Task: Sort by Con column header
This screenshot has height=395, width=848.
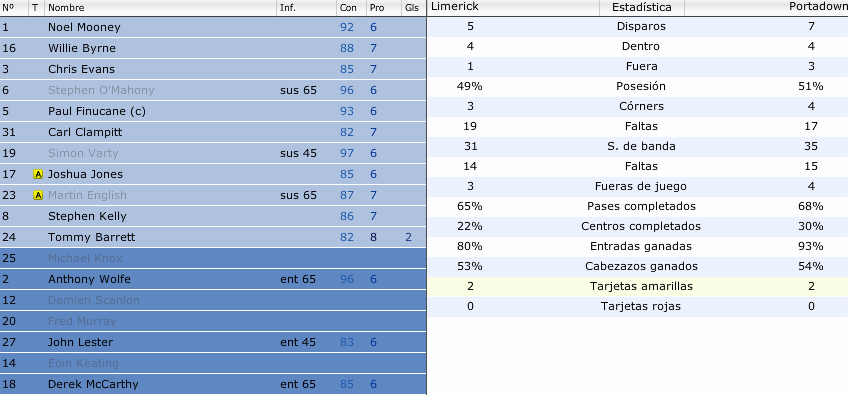Action: (x=350, y=8)
